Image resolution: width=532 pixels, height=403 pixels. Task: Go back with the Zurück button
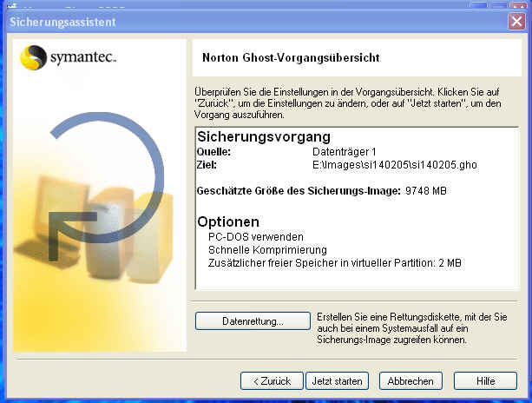pos(272,381)
